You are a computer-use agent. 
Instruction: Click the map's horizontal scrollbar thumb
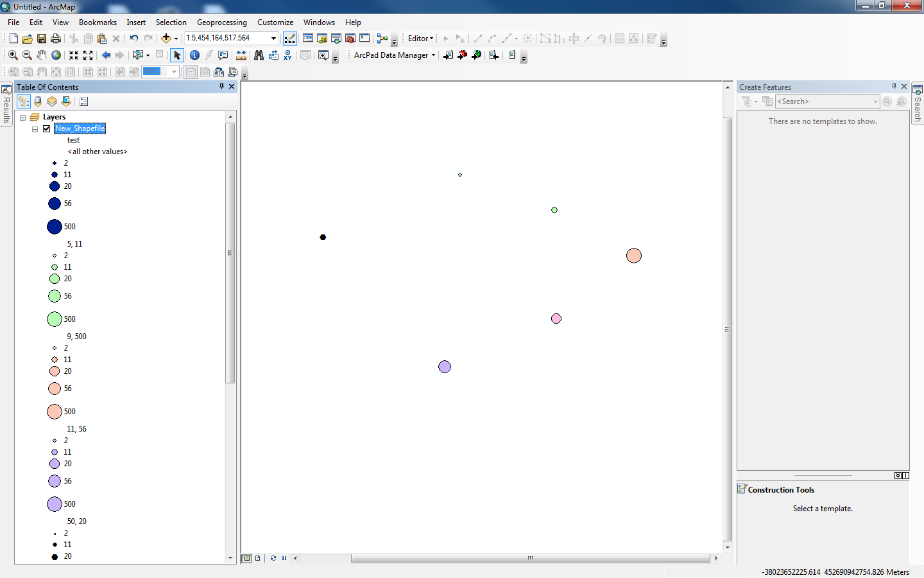pyautogui.click(x=530, y=558)
